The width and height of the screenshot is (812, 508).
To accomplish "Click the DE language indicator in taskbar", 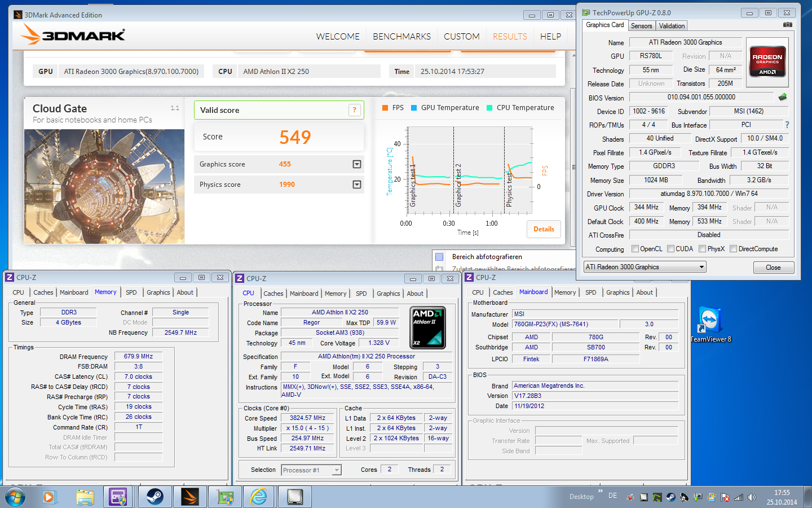I will [x=613, y=496].
